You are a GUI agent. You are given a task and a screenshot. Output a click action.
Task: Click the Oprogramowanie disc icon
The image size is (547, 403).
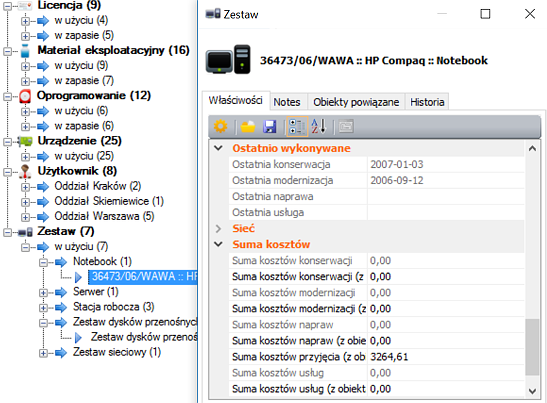(25, 96)
